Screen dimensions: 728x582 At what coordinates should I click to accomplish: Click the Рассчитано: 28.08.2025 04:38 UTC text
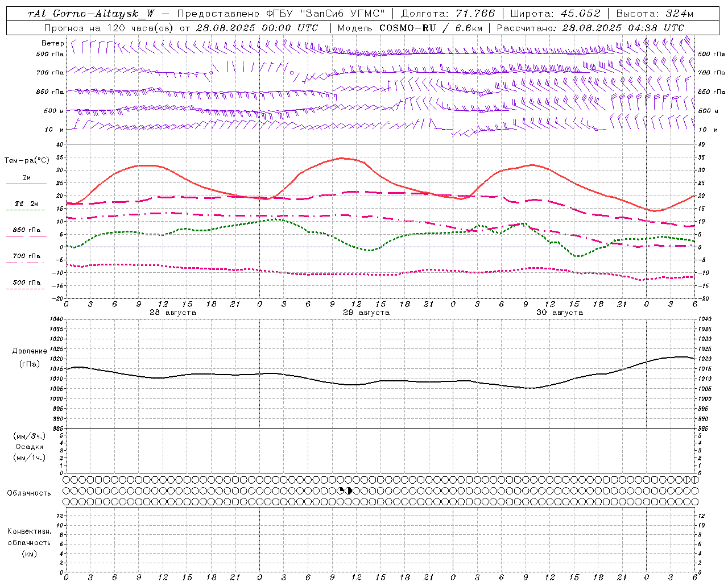(590, 27)
